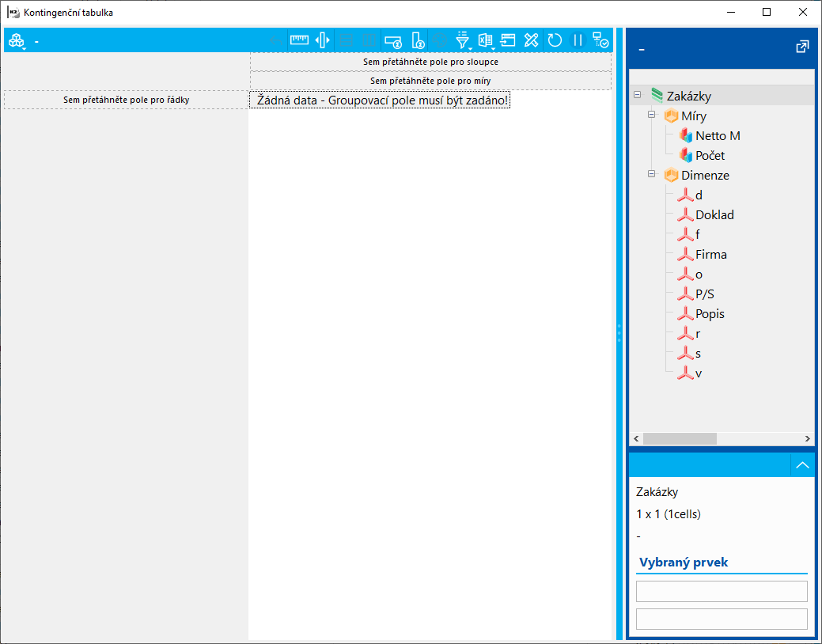Collapse the info panel with chevron
This screenshot has height=644, width=822.
(802, 465)
